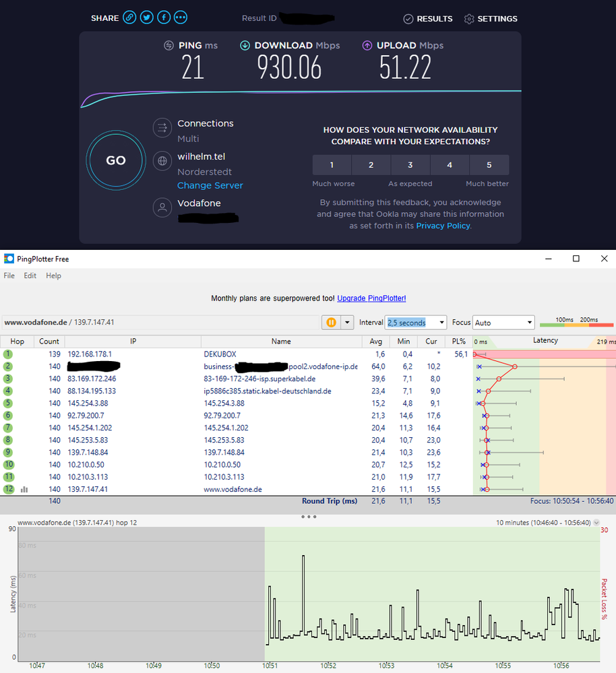616x673 pixels.
Task: Click the Connections mode icon
Action: pyautogui.click(x=162, y=127)
